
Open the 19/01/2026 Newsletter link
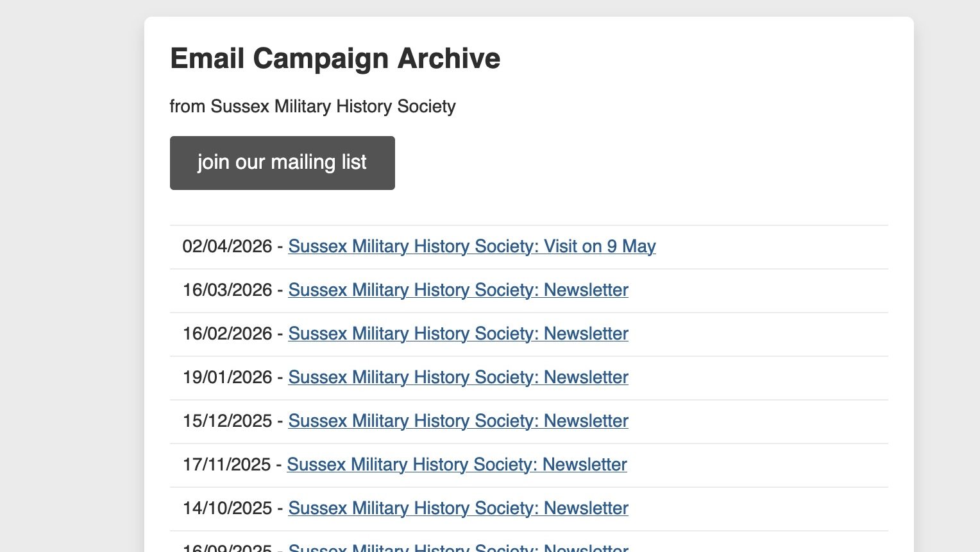458,377
